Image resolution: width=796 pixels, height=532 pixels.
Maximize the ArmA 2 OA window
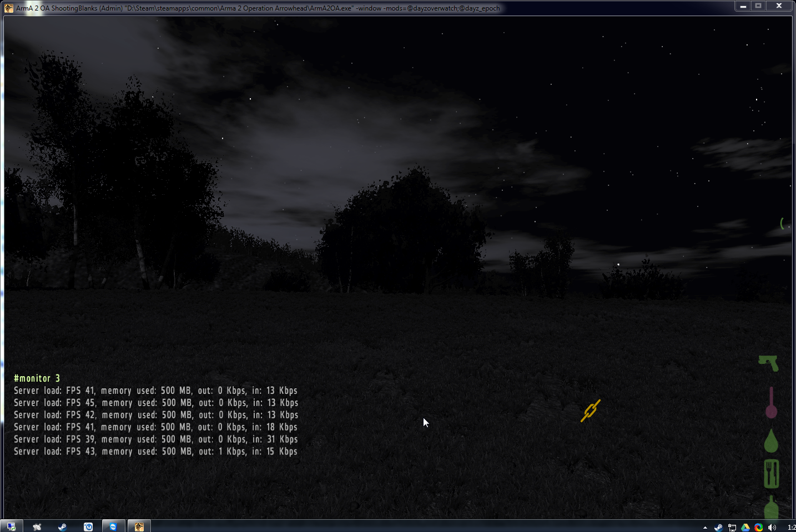pos(758,6)
